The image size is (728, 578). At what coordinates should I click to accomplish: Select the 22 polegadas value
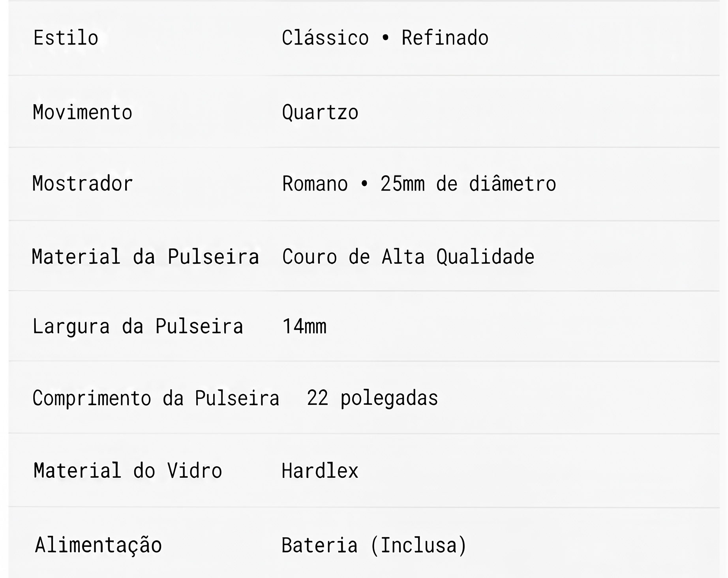pyautogui.click(x=372, y=398)
